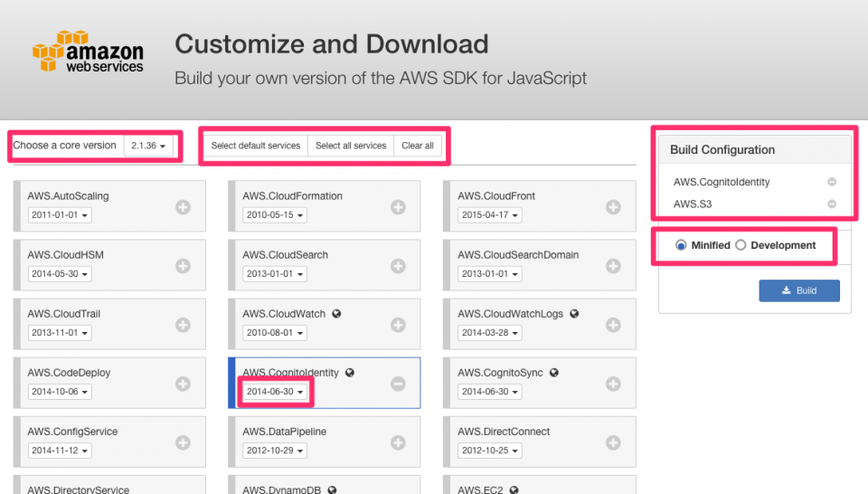The height and width of the screenshot is (494, 868).
Task: Add AWS.CloudSearchDomain using its plus icon
Action: coord(613,266)
